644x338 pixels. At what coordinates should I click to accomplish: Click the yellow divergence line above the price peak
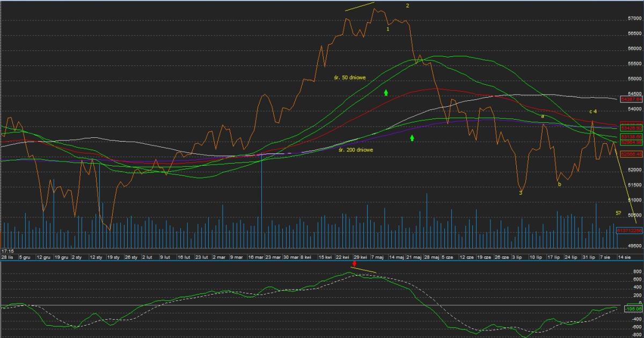pyautogui.click(x=359, y=7)
